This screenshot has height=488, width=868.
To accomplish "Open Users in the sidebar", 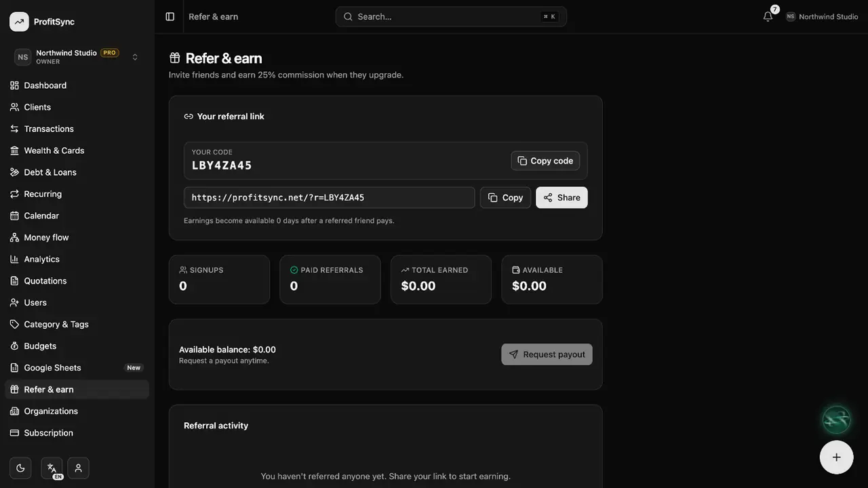I will coord(77,302).
